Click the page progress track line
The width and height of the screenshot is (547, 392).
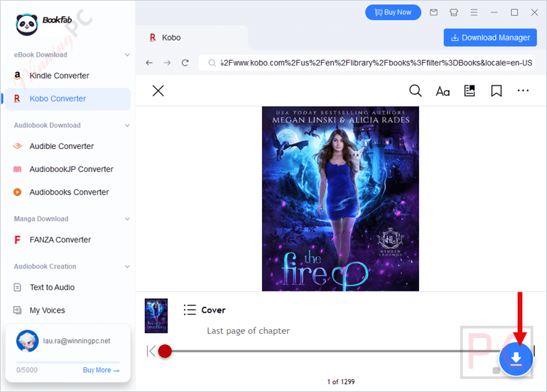[x=335, y=351]
